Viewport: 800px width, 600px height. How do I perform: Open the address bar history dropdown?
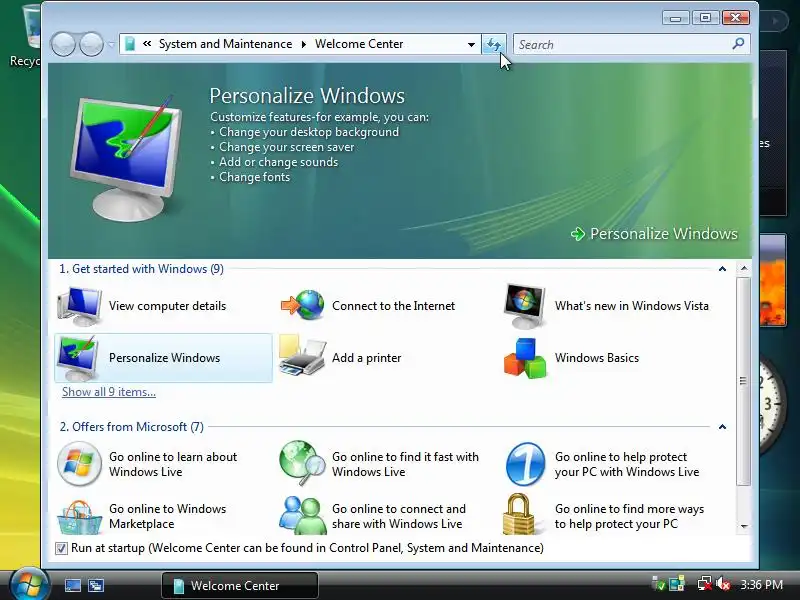click(x=471, y=44)
